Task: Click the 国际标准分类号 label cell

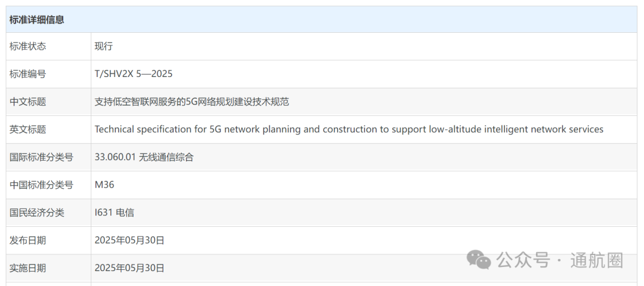Action: tap(48, 157)
